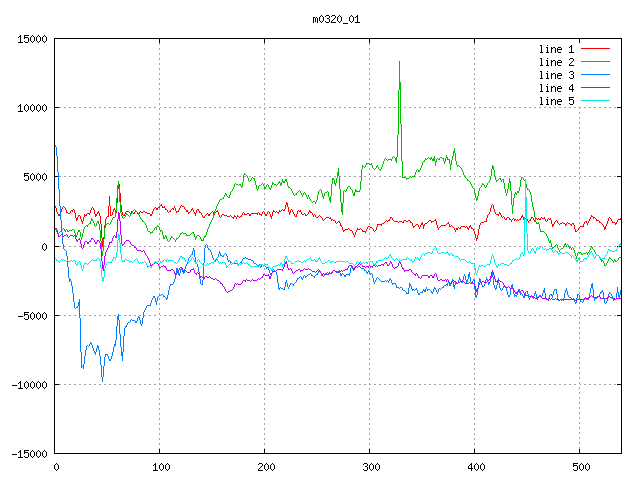Click the red line sample in legend
The height and width of the screenshot is (480, 640).
[596, 49]
